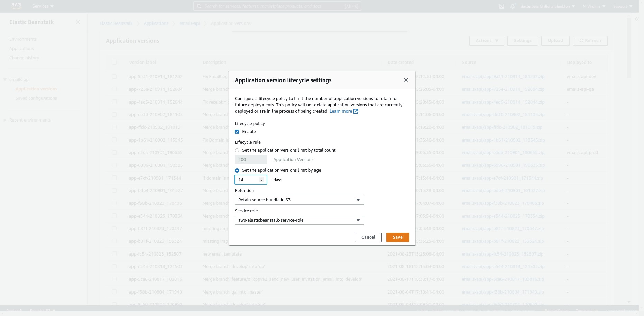The width and height of the screenshot is (644, 316).
Task: Click the age days input field
Action: pos(251,180)
